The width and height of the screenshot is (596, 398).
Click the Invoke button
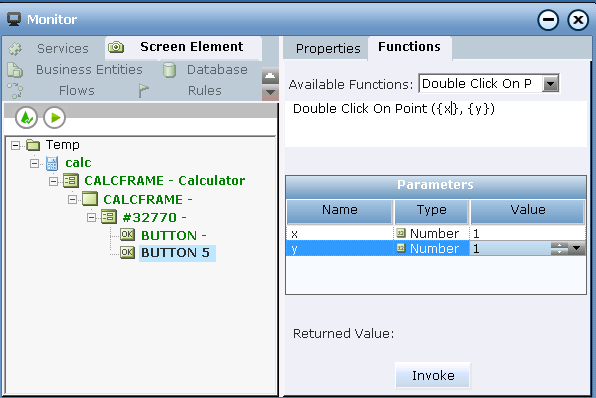tap(433, 376)
